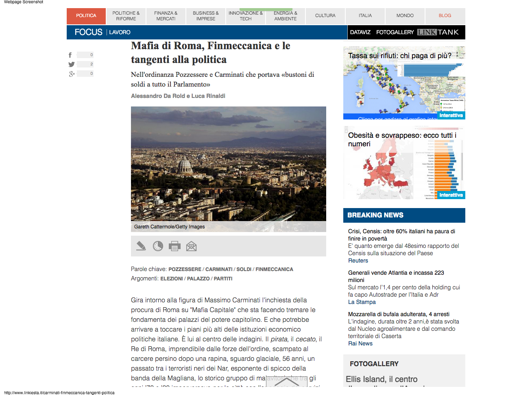Click the Facebook share count
Image resolution: width=532 pixels, height=395 pixels.
click(x=85, y=55)
